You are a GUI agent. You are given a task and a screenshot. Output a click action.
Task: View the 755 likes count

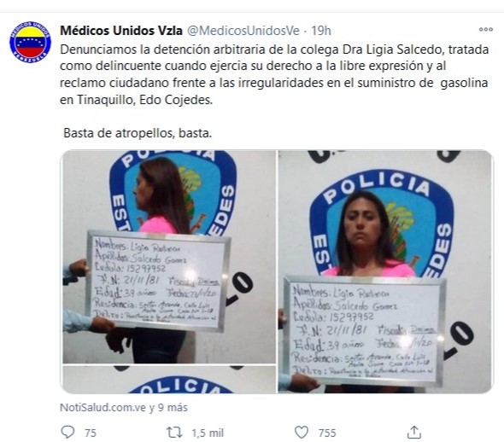pyautogui.click(x=327, y=433)
